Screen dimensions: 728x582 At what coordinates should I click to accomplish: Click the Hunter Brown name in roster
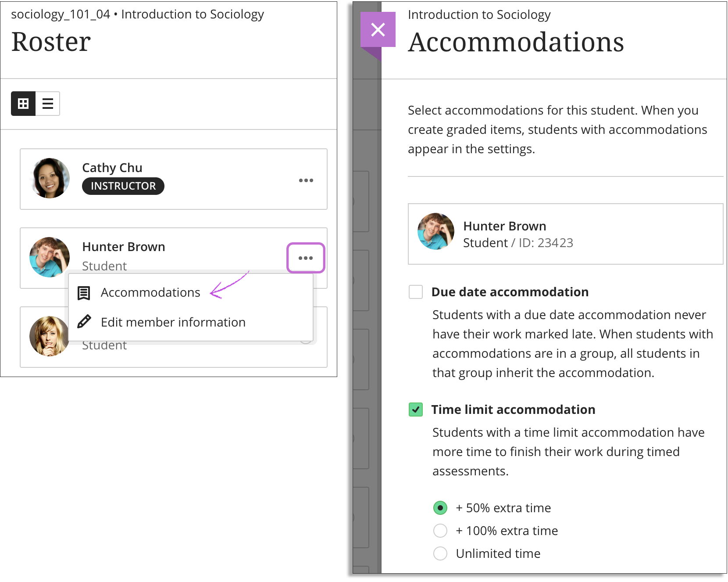pyautogui.click(x=124, y=247)
